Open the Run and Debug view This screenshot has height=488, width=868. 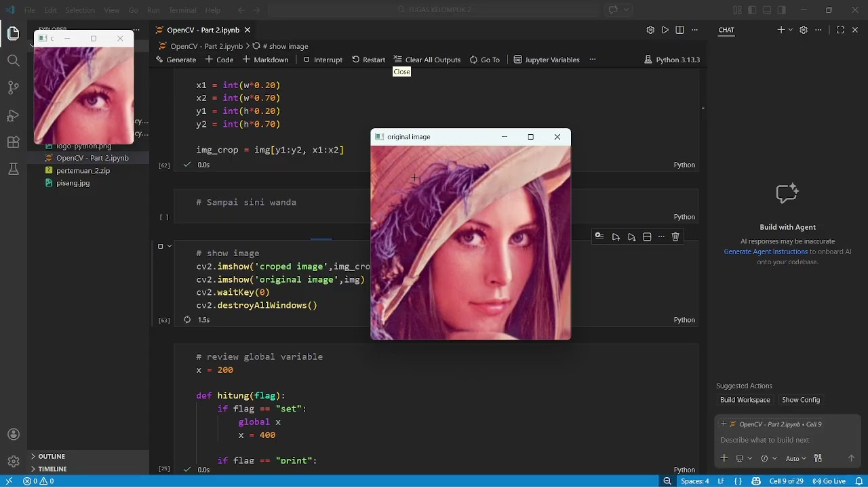click(13, 115)
